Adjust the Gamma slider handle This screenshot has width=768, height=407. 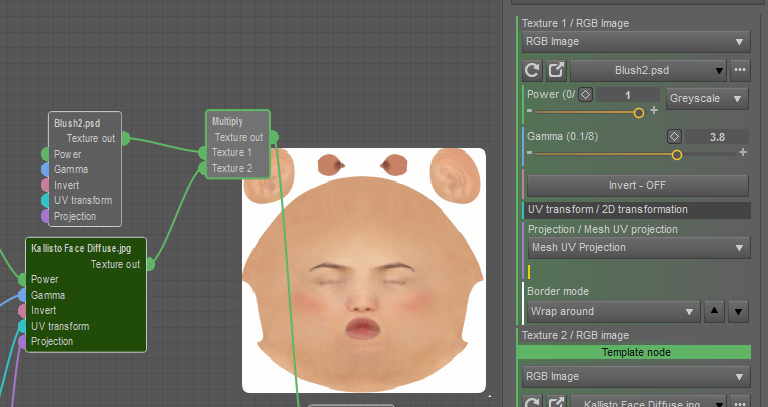677,155
